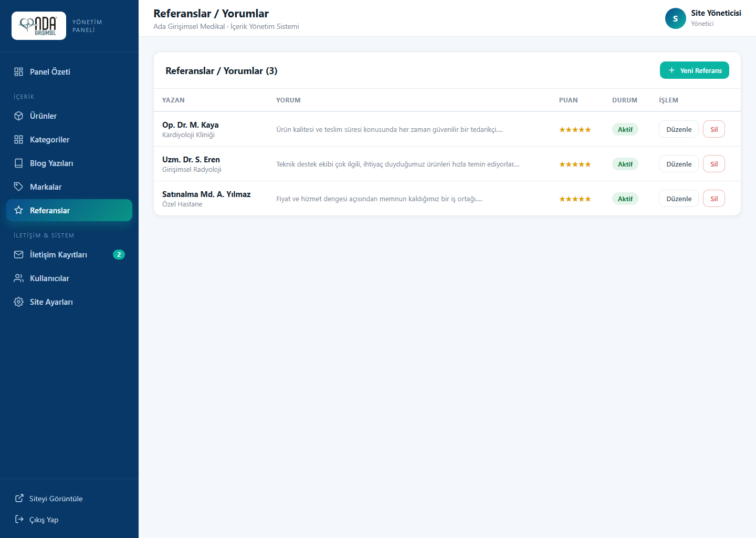This screenshot has width=756, height=538.
Task: Click the PUAN column header
Action: coord(568,100)
